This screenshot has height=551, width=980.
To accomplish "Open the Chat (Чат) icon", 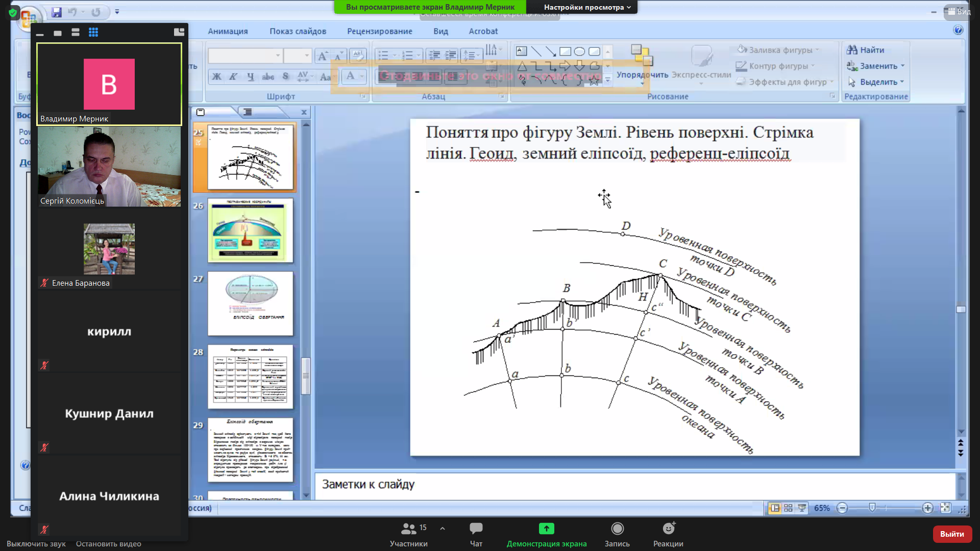I will [476, 529].
